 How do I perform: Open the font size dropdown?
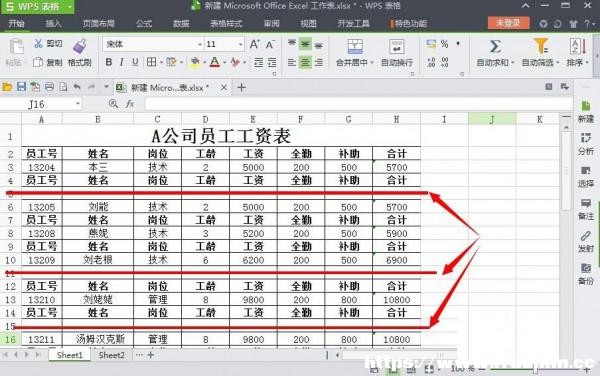(240, 44)
